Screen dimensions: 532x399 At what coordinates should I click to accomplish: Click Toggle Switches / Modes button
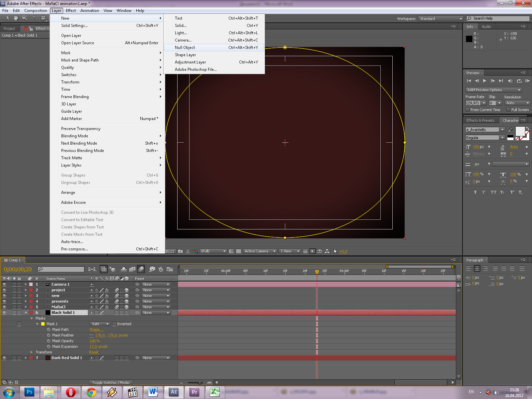pyautogui.click(x=111, y=383)
